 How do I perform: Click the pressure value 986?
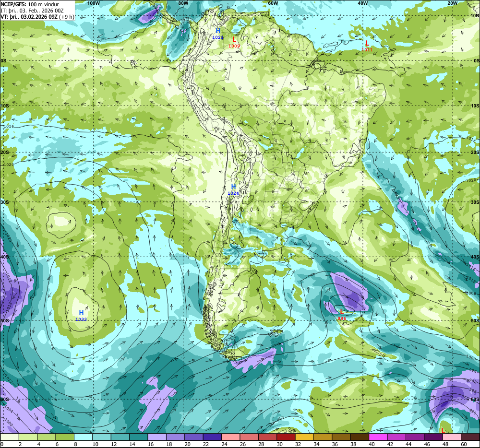click(342, 318)
